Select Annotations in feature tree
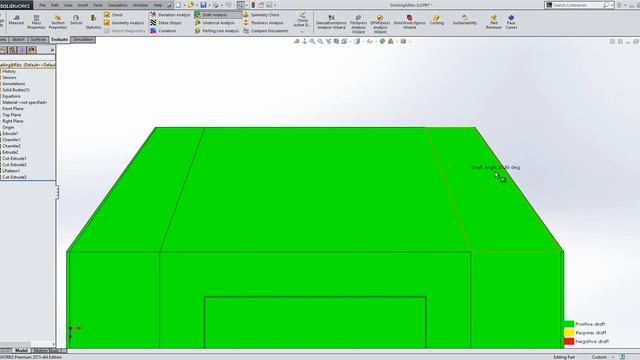The image size is (640, 360). pyautogui.click(x=13, y=84)
